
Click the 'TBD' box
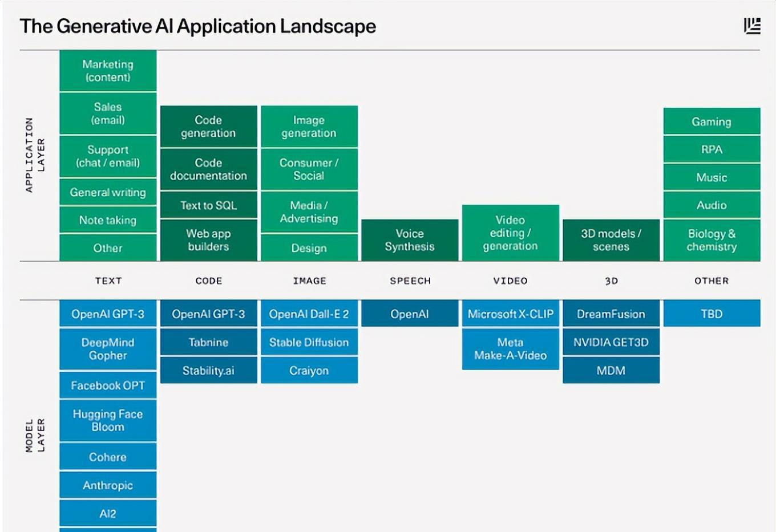pyautogui.click(x=712, y=314)
